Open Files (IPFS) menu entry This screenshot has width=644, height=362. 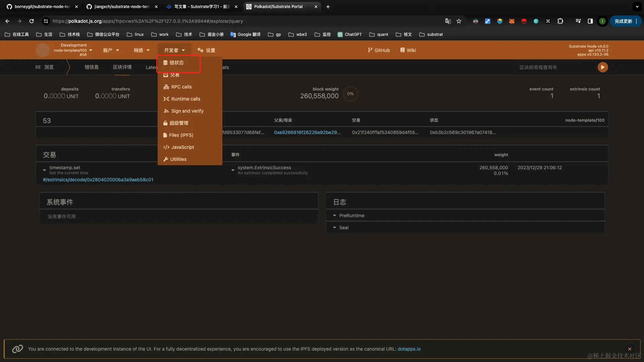(181, 135)
